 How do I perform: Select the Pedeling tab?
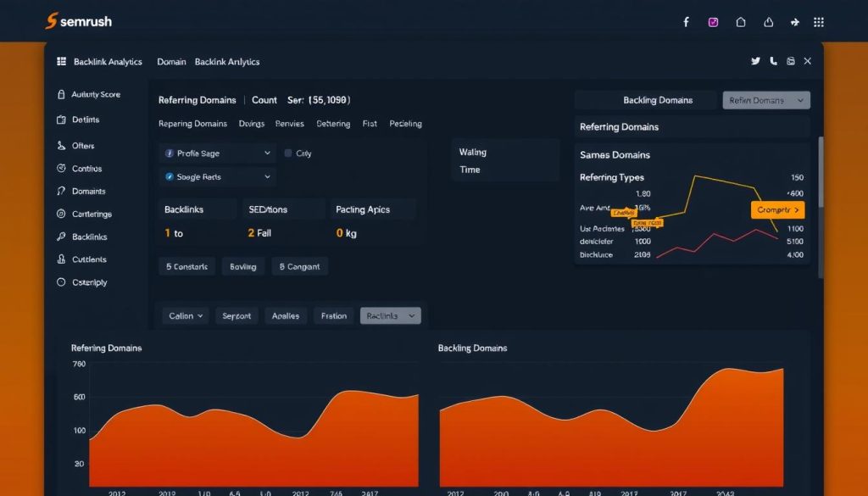(x=405, y=123)
